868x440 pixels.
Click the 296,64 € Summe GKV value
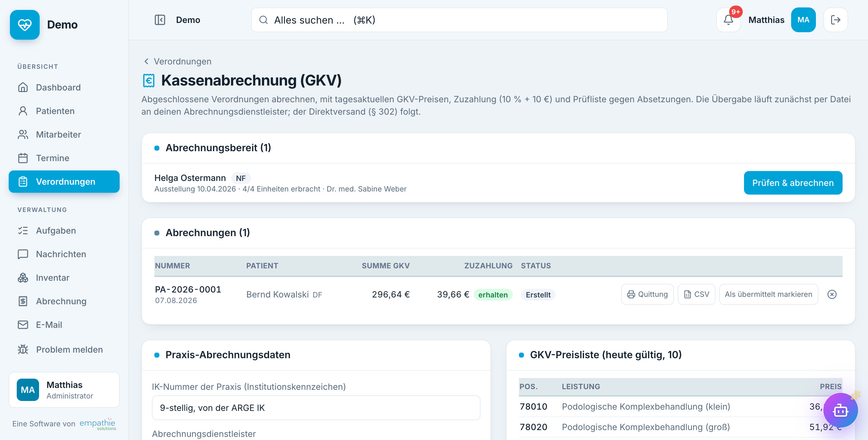[391, 294]
